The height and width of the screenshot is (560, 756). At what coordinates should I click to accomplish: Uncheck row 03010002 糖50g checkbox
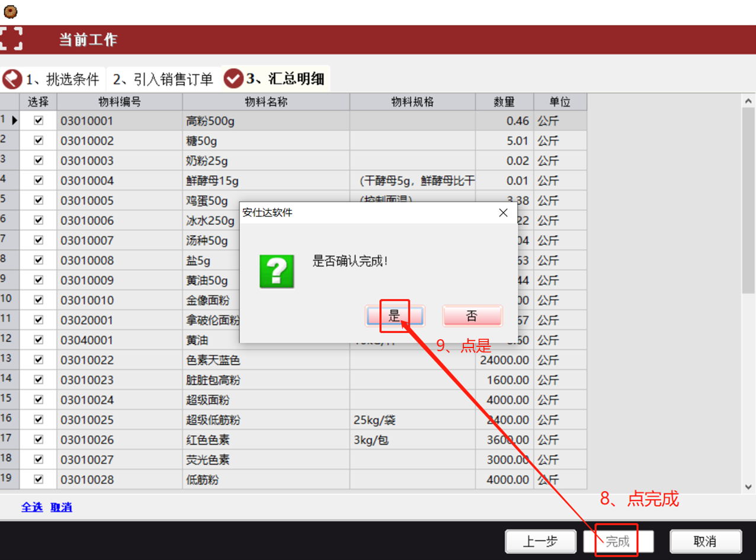point(39,141)
